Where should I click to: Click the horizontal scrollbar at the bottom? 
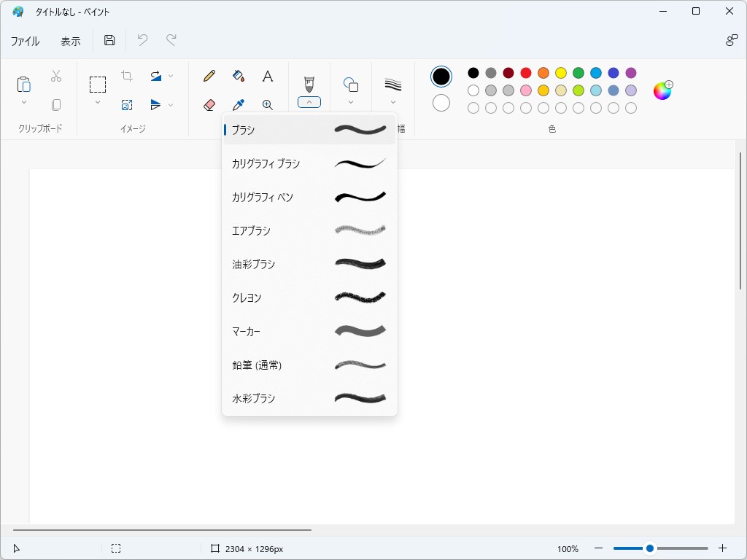(x=162, y=529)
